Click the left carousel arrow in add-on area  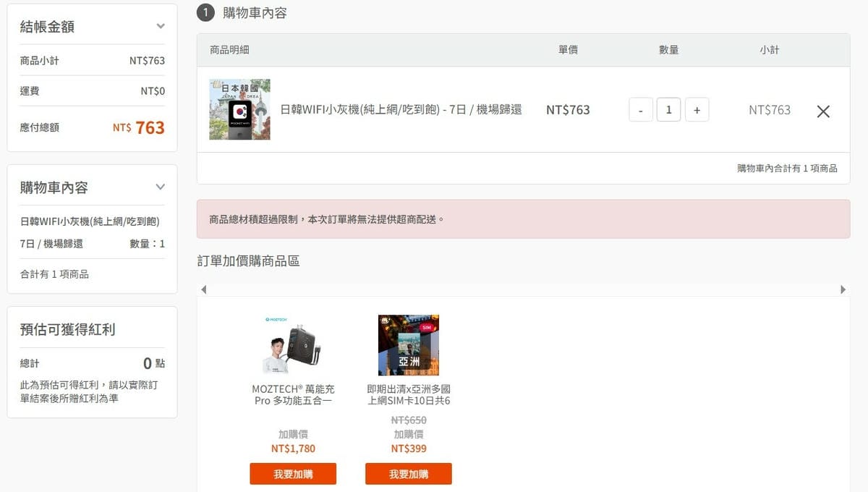(204, 289)
